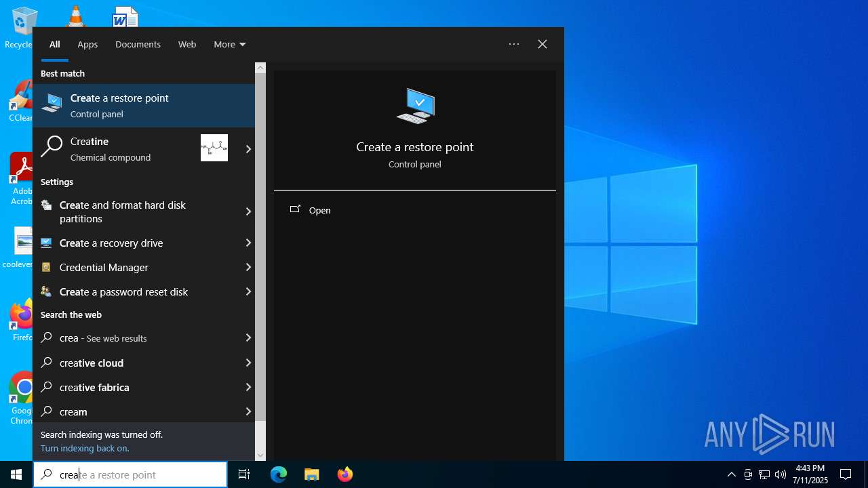This screenshot has width=868, height=488.
Task: Expand the More filter dropdown
Action: pyautogui.click(x=229, y=44)
